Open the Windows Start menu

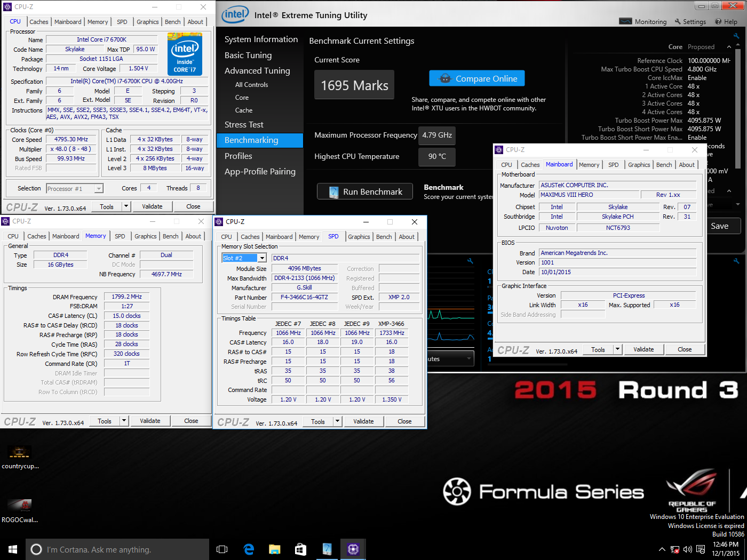13,549
